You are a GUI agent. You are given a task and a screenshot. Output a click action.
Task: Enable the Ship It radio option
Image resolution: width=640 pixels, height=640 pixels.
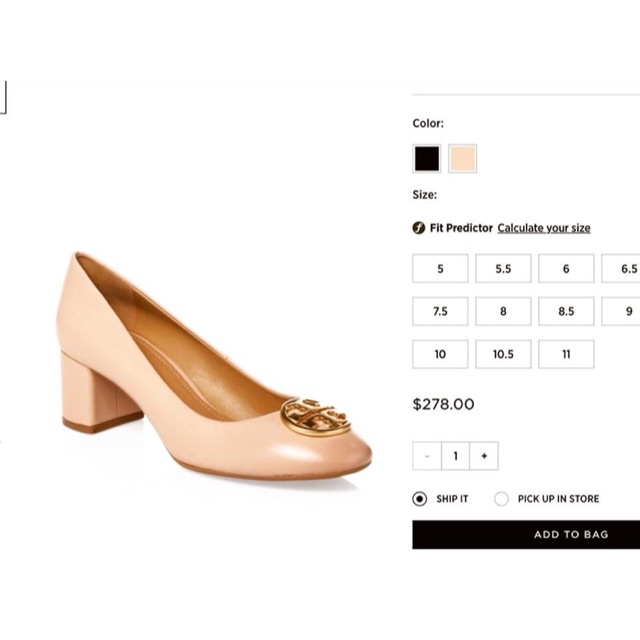tap(420, 498)
